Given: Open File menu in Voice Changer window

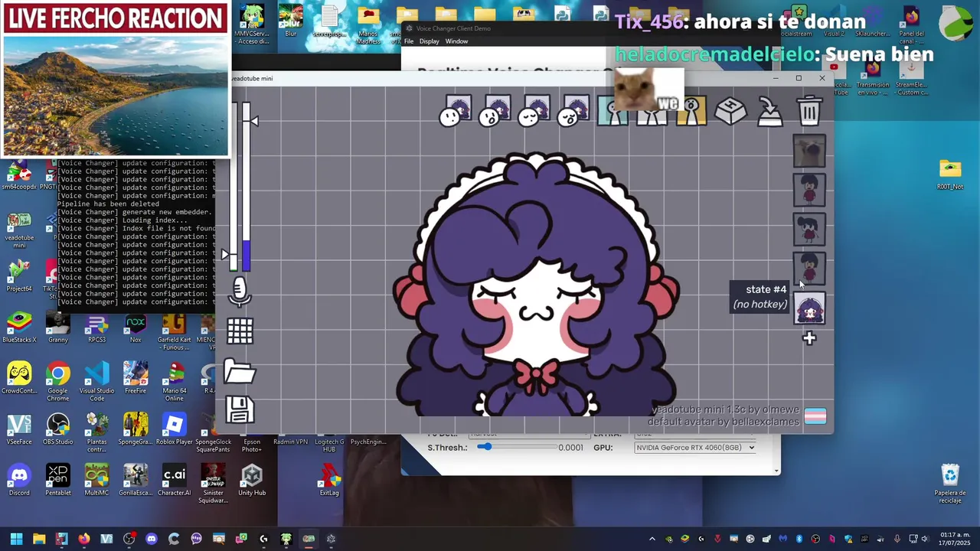Looking at the screenshot, I should pyautogui.click(x=409, y=41).
